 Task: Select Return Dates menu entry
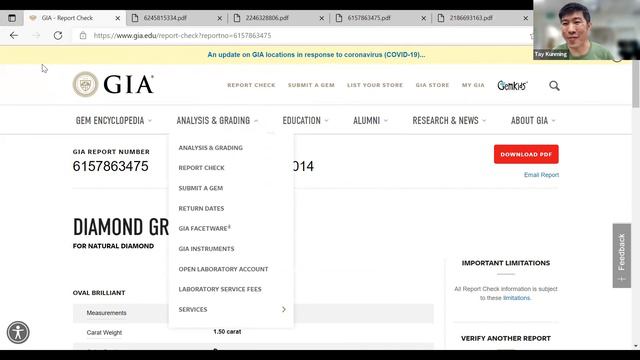[201, 208]
